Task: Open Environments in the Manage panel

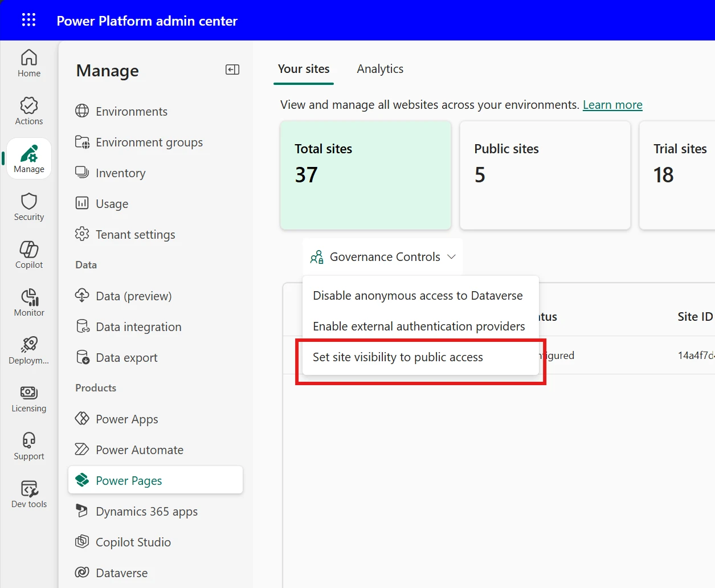Action: (132, 112)
